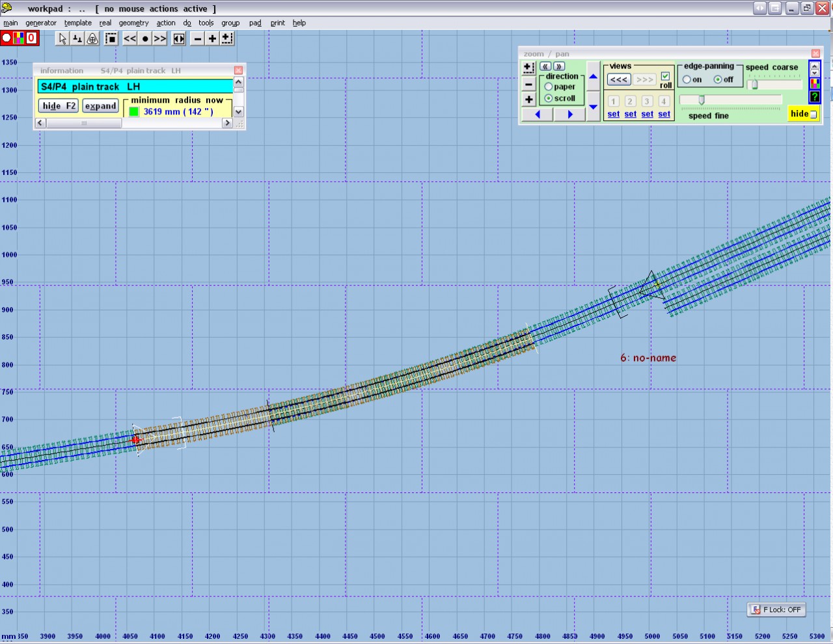Click the dashed rectangle fit-view toolbar icon
The width and height of the screenshot is (833, 644).
coord(111,38)
